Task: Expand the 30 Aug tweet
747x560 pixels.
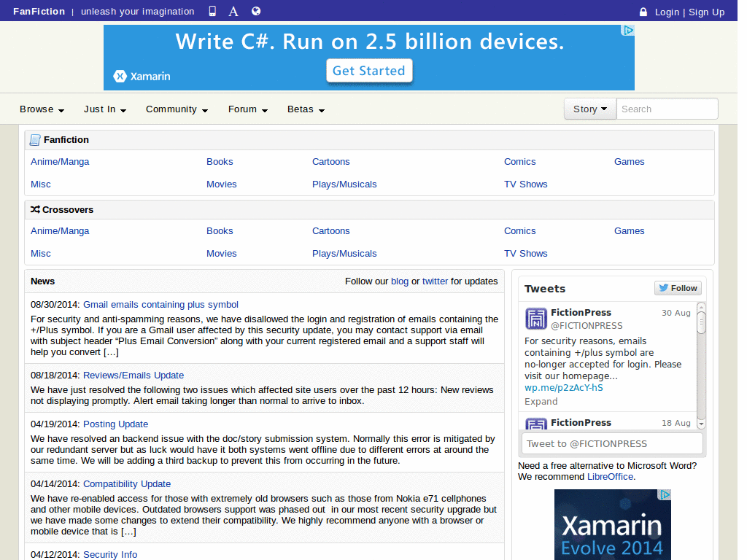Action: [541, 402]
